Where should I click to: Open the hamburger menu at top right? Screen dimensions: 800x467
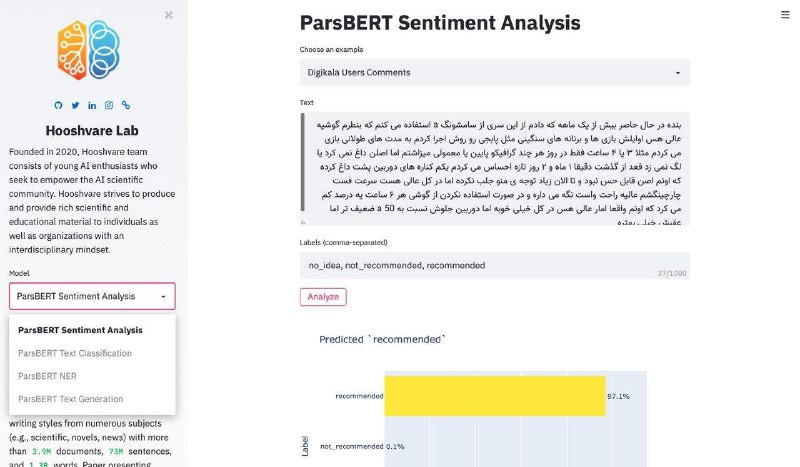[x=785, y=15]
